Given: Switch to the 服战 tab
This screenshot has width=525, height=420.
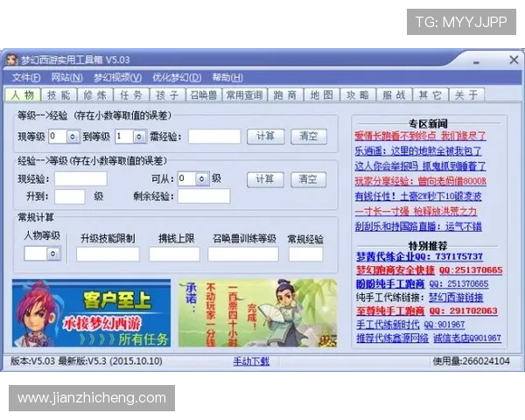Looking at the screenshot, I should pos(394,95).
